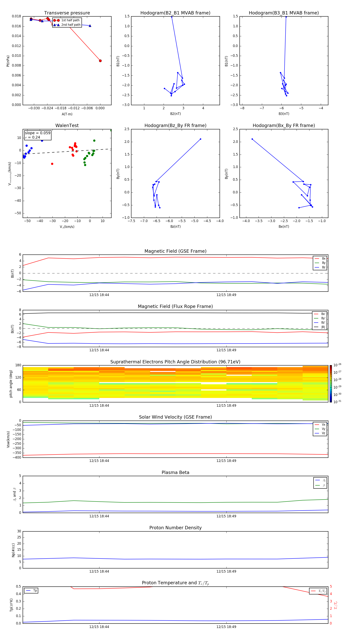Click the 'Hodogram(B3_B1 MVAB frame)' title
This screenshot has height=644, width=351.
pos(284,13)
